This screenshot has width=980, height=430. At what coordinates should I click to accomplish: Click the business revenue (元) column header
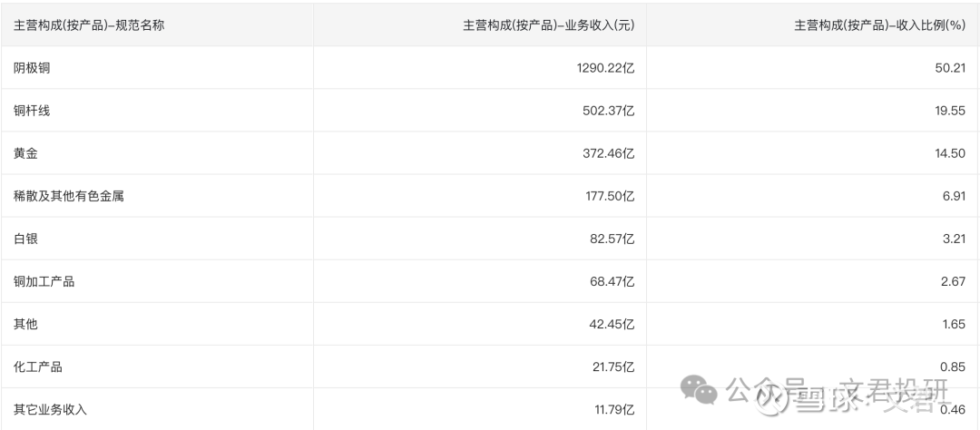click(x=548, y=25)
